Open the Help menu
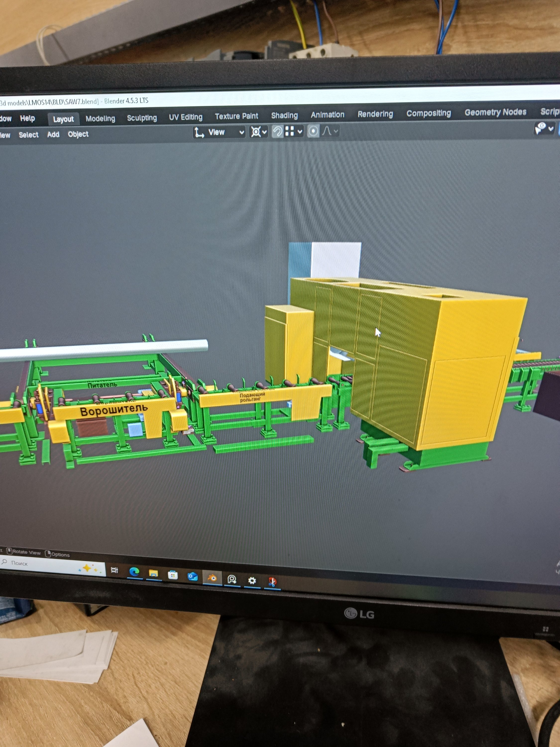Viewport: 560px width, 747px height. click(x=27, y=118)
